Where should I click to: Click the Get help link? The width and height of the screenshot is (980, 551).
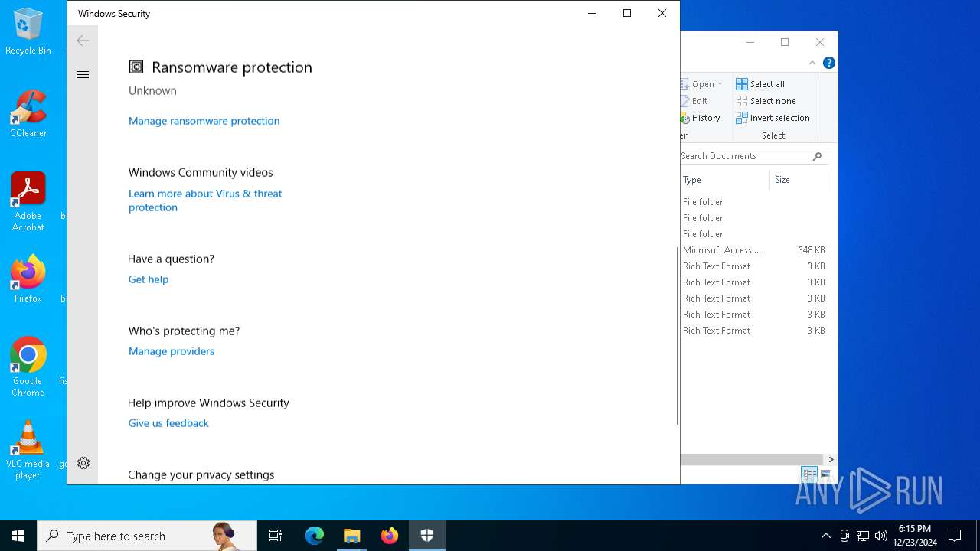(149, 279)
